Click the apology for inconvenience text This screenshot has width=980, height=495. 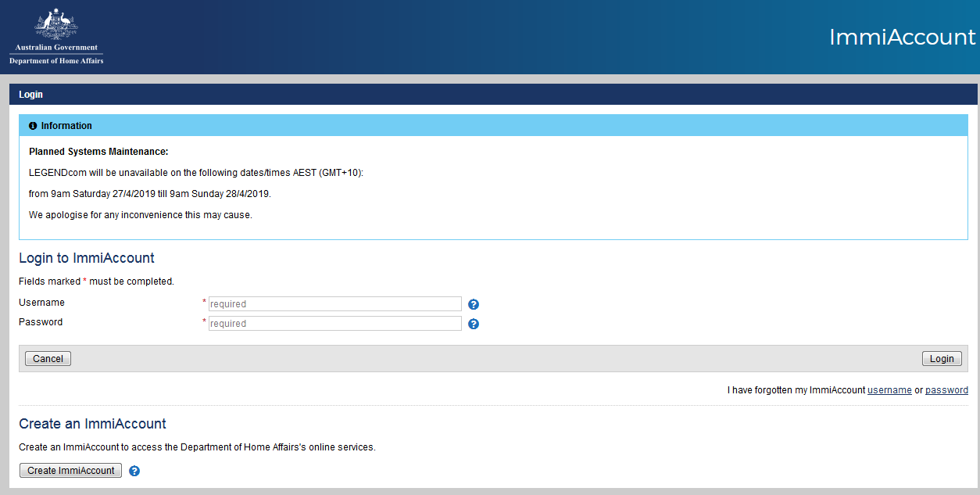click(x=141, y=215)
